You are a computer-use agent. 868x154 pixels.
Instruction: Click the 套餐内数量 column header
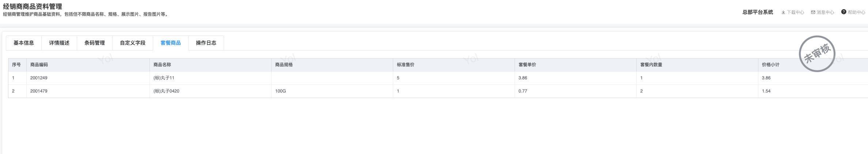coord(651,65)
